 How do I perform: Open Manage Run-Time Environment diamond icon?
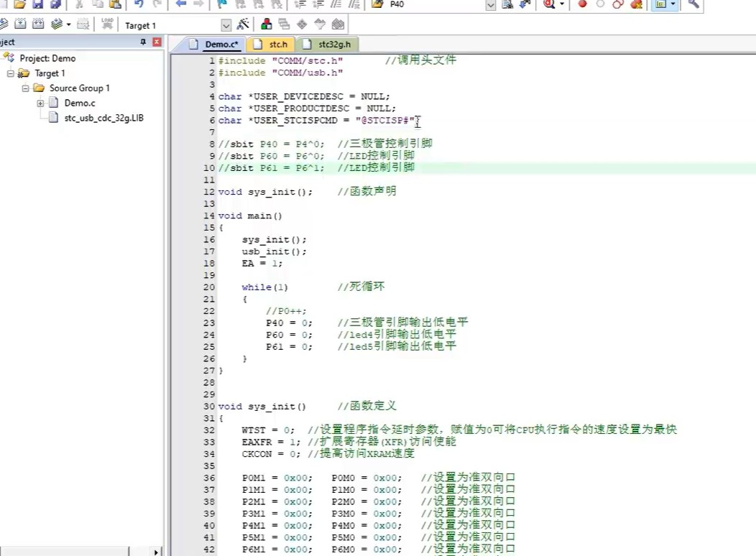[302, 24]
